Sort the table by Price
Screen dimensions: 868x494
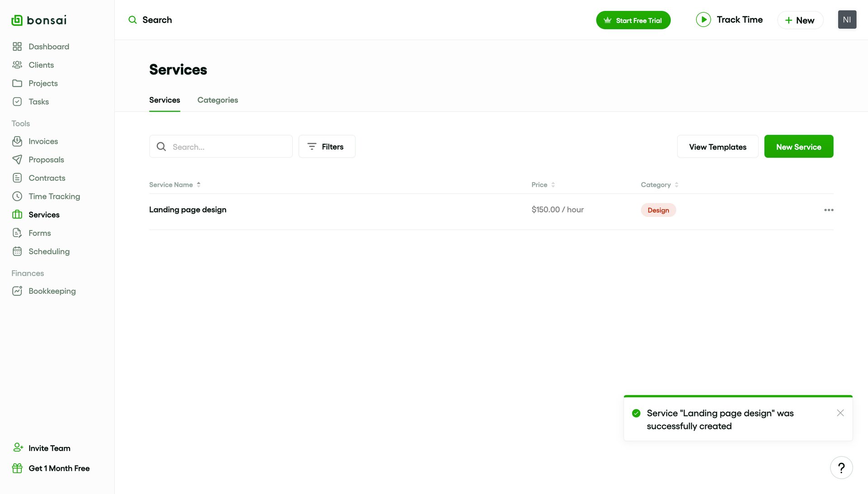tap(543, 184)
